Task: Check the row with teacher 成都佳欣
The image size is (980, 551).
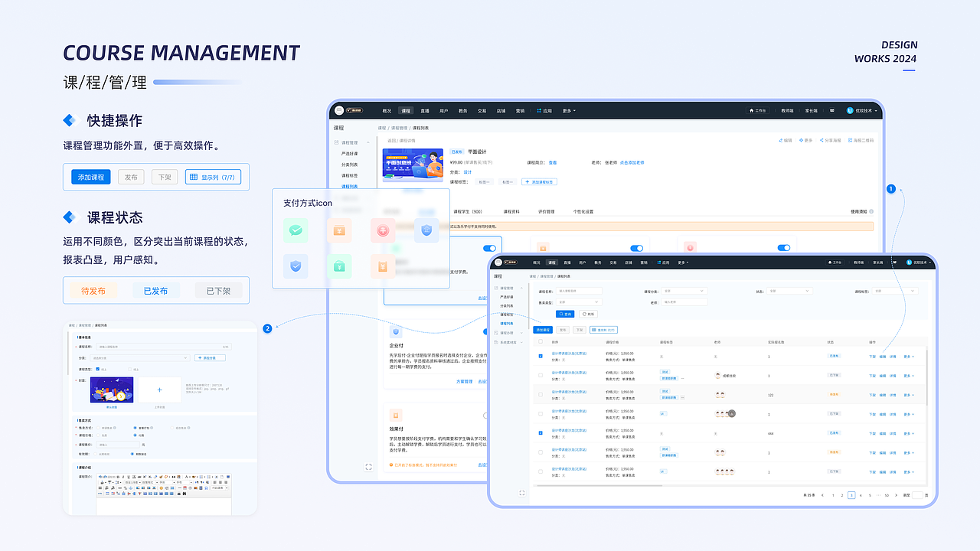Action: 541,376
